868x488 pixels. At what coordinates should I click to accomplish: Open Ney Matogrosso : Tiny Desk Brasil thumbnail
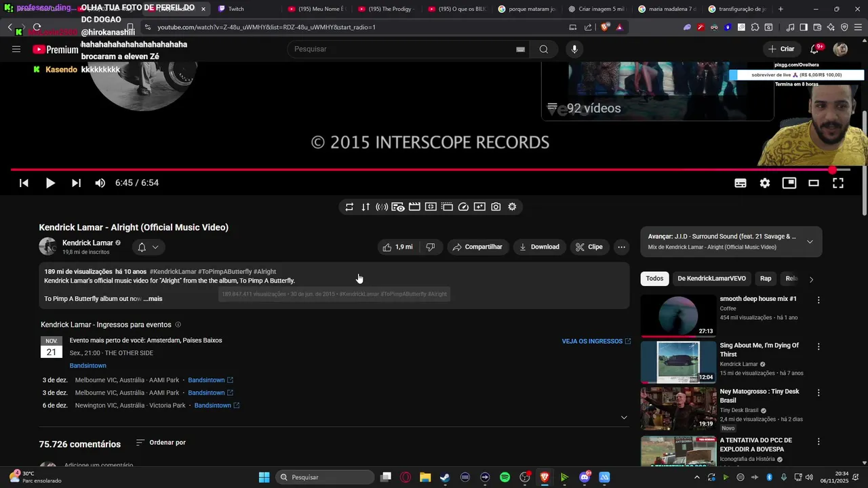click(x=678, y=408)
